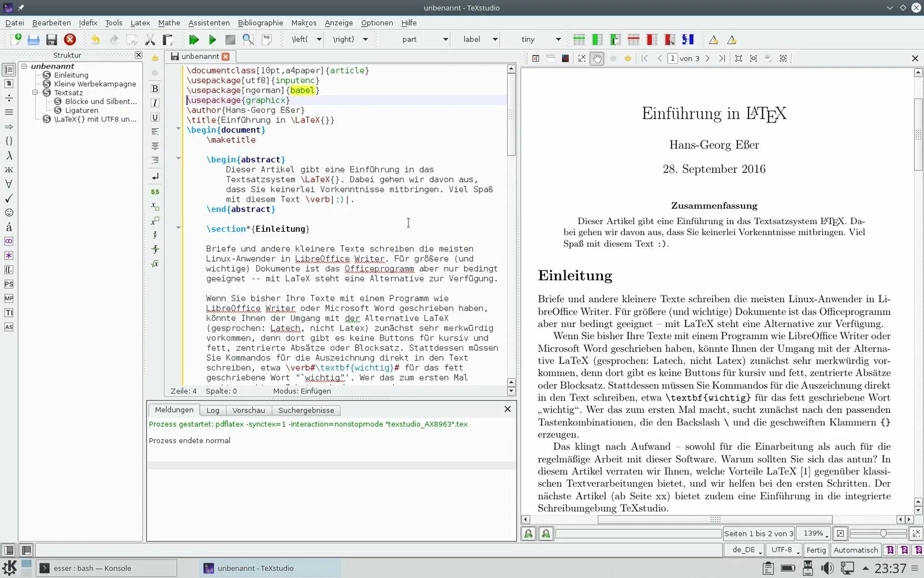Open a file with the toolbar icon

(x=33, y=39)
